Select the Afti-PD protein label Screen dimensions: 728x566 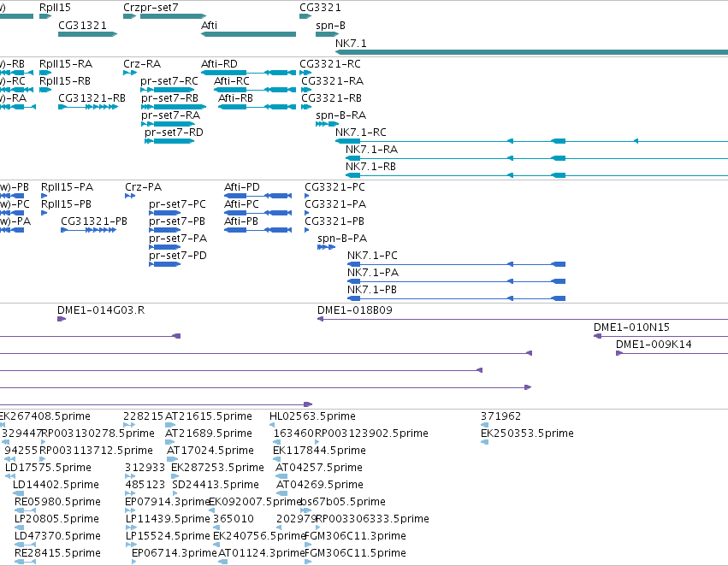tap(242, 187)
